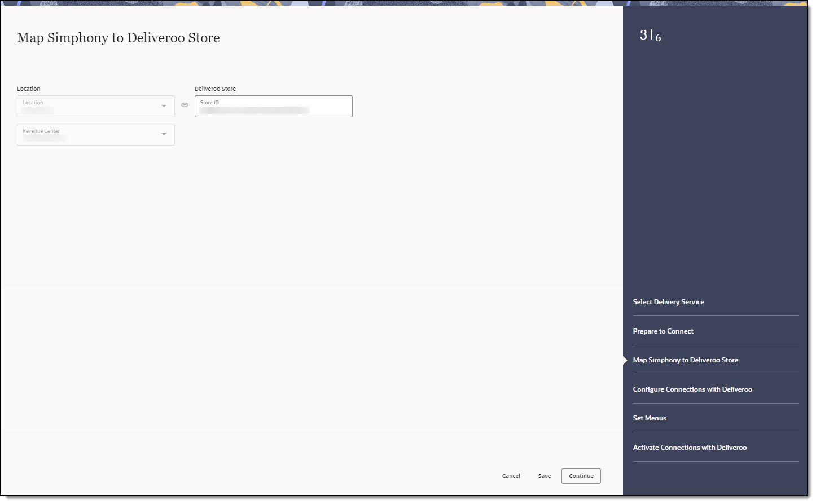Focus the Store ID input field

(274, 106)
